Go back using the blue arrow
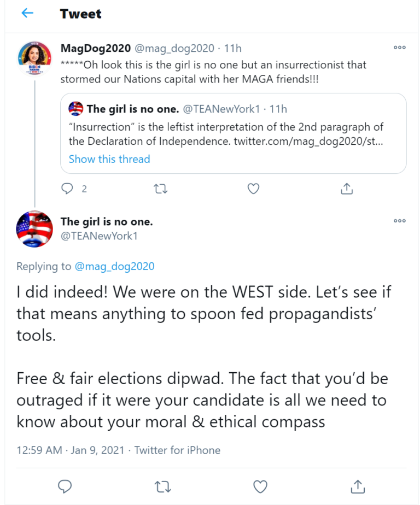Image resolution: width=420 pixels, height=505 pixels. [27, 13]
